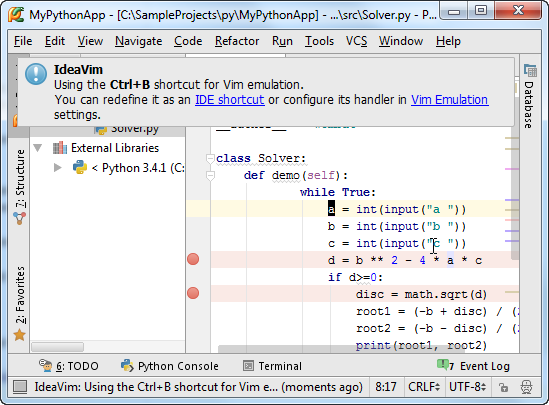This screenshot has width=549, height=405.
Task: Click the pink error stripe marker in gutter
Action: tap(512, 169)
